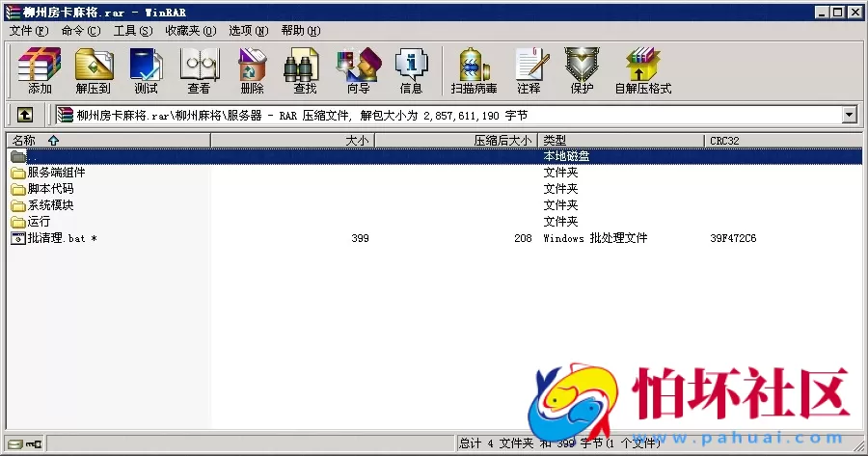The width and height of the screenshot is (868, 456).
Task: Click the 删除 (Delete) toolbar icon
Action: click(253, 69)
